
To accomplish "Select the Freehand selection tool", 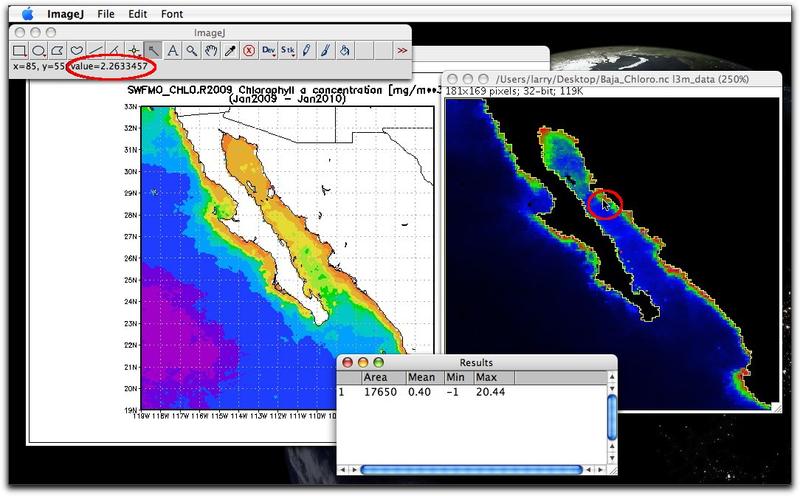I will click(77, 51).
